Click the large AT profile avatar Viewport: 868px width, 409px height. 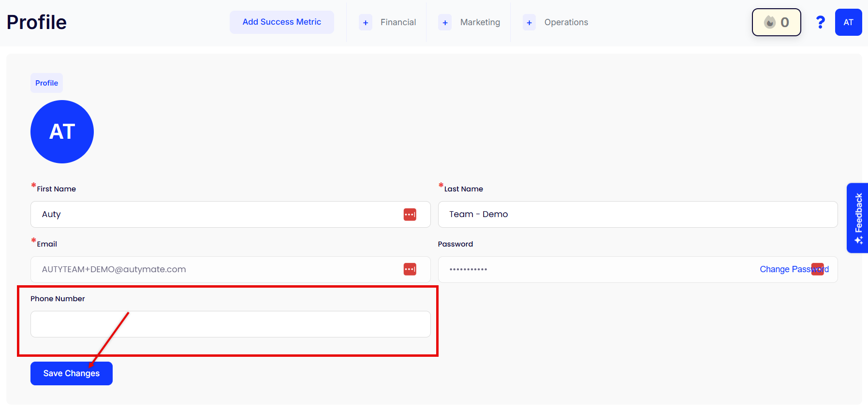(62, 131)
